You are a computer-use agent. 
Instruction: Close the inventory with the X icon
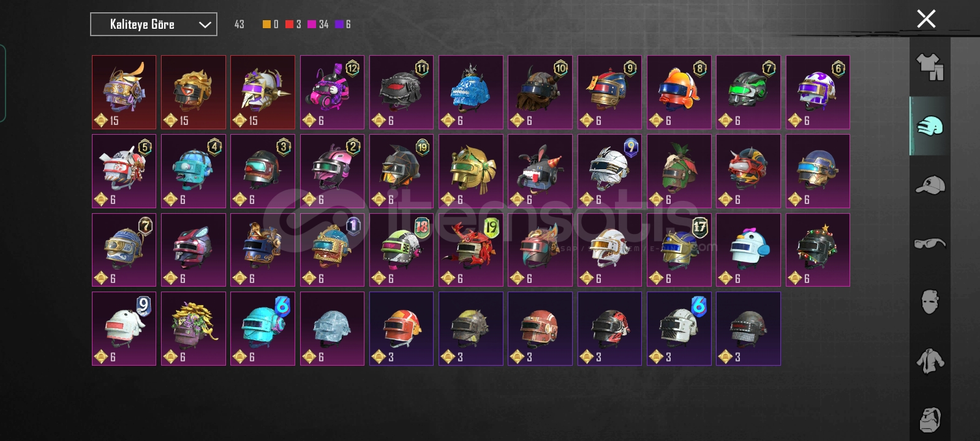point(926,19)
